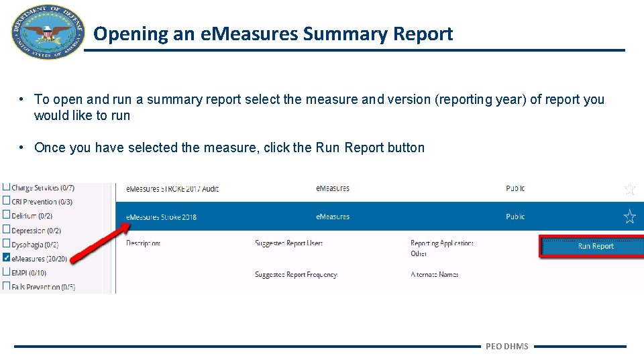Tick the Falls Prevention (0/5) checkbox
644x362 pixels.
coord(6,286)
